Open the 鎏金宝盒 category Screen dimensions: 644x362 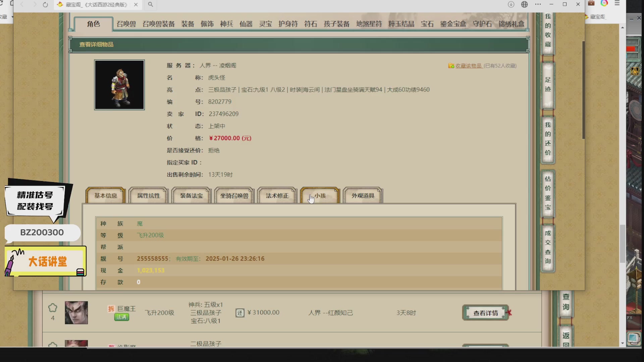point(453,24)
